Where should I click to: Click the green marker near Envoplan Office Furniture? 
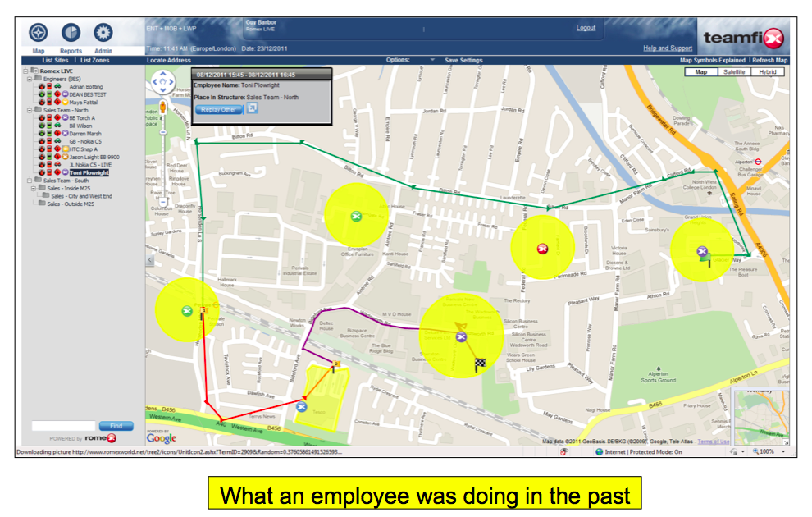point(356,216)
